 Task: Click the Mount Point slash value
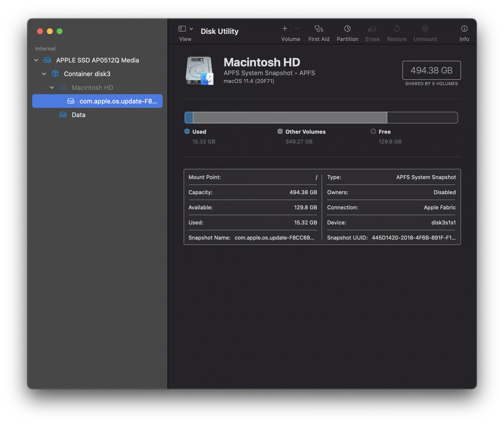(x=316, y=177)
